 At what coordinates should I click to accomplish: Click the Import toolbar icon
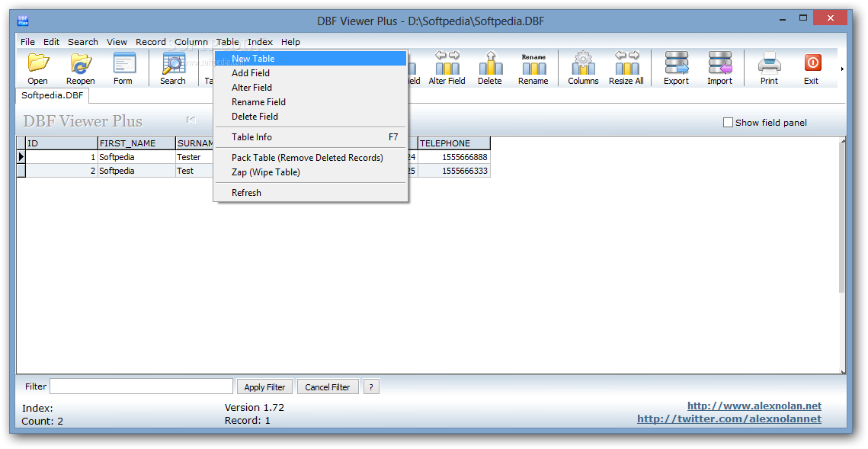[x=719, y=69]
